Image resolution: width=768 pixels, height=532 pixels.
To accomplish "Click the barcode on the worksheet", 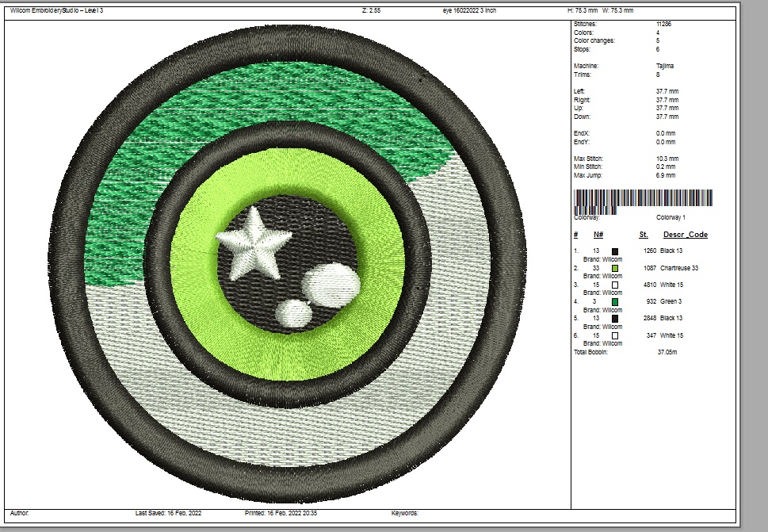I will coord(643,199).
